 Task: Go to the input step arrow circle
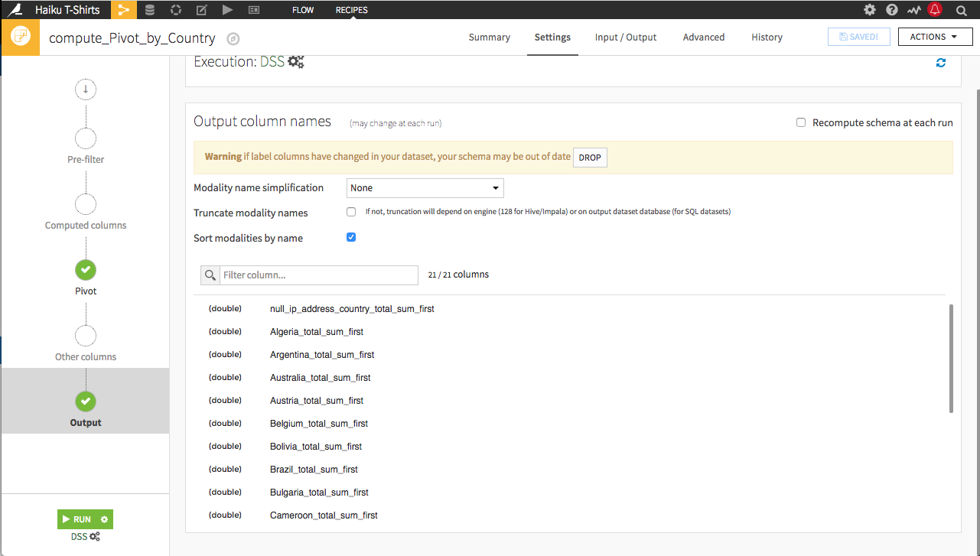tap(86, 89)
